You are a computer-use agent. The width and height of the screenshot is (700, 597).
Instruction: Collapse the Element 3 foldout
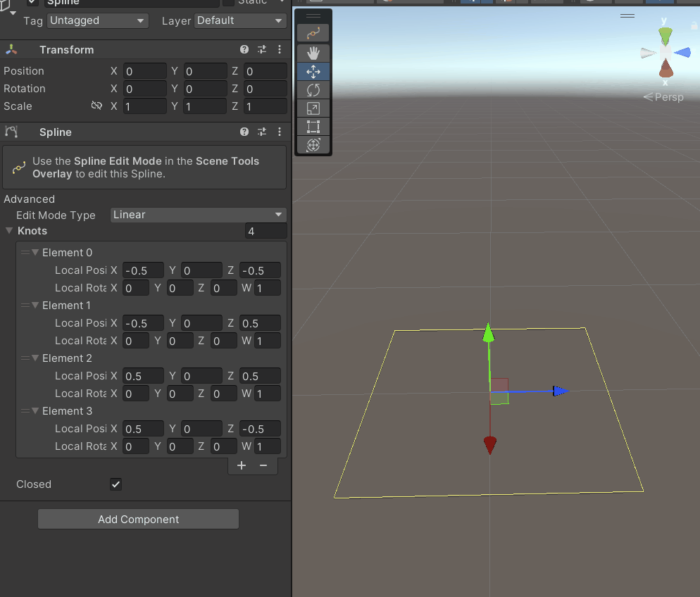pos(35,411)
